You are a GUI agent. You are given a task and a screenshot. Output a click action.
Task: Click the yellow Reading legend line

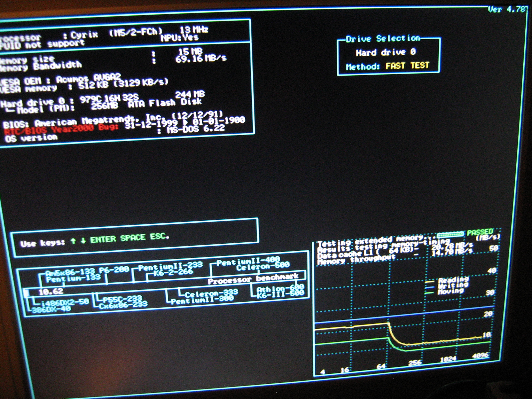coord(430,282)
